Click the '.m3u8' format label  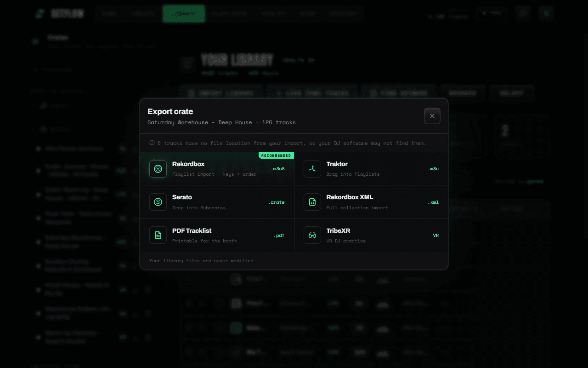(x=277, y=169)
